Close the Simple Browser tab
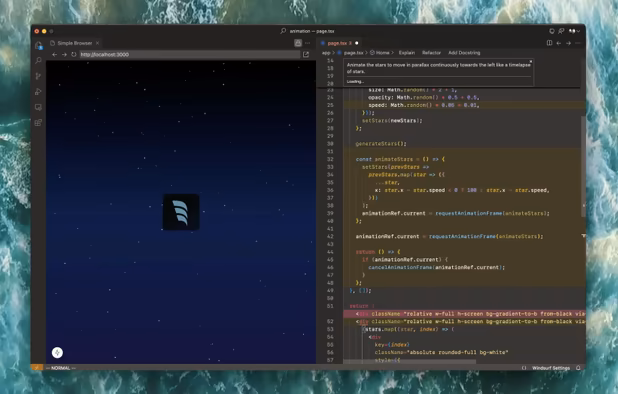Screen dimensions: 618x394 pos(97,43)
